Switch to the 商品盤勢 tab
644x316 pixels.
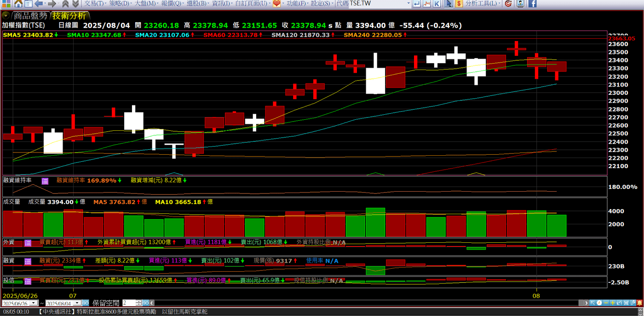click(30, 16)
